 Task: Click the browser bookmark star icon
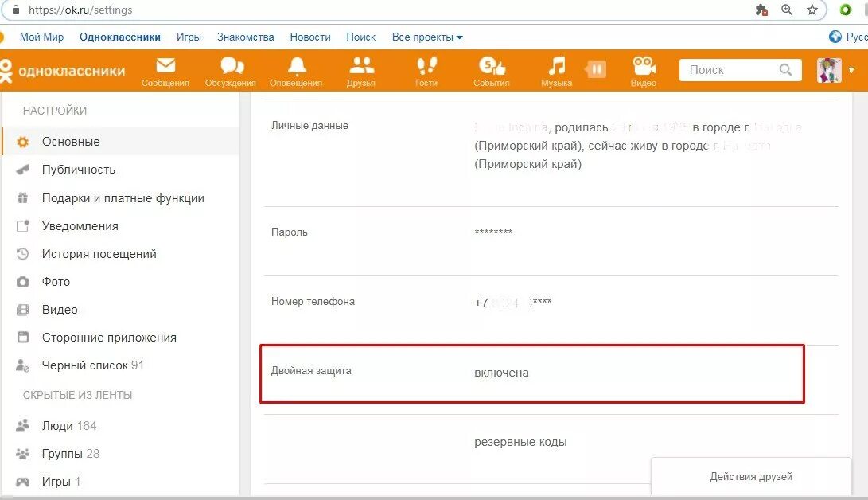pos(812,10)
